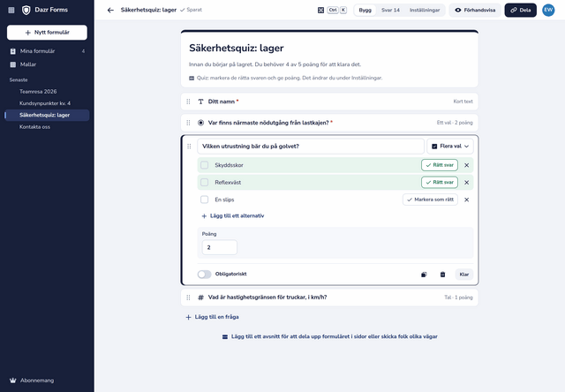Open the EW user avatar

[x=548, y=10]
